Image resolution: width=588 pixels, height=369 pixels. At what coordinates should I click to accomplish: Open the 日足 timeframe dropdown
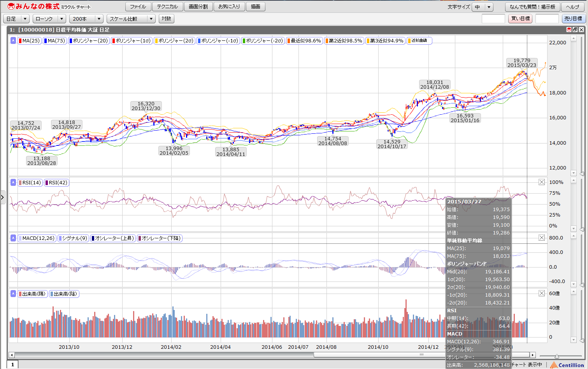coord(16,19)
